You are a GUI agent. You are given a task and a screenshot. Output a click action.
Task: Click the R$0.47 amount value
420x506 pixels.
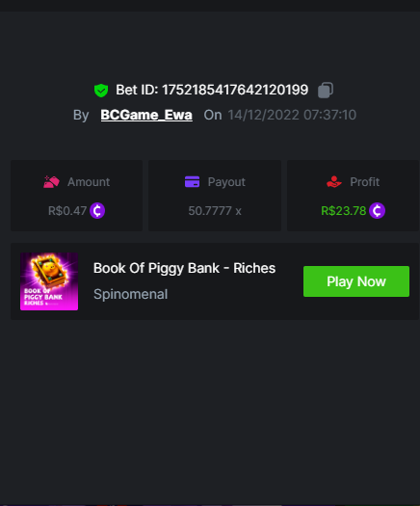pyautogui.click(x=67, y=211)
